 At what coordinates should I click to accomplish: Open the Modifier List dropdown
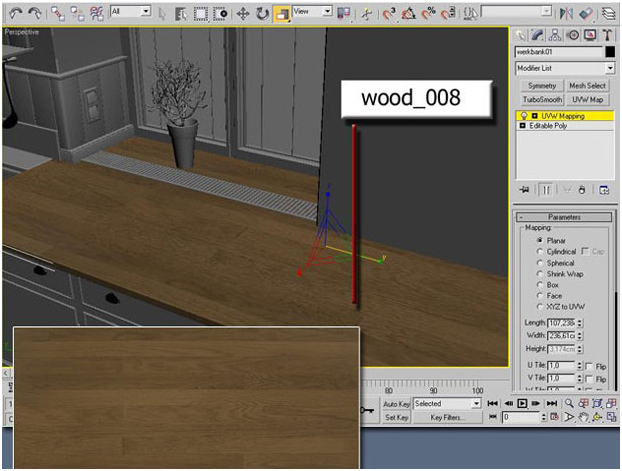(565, 68)
